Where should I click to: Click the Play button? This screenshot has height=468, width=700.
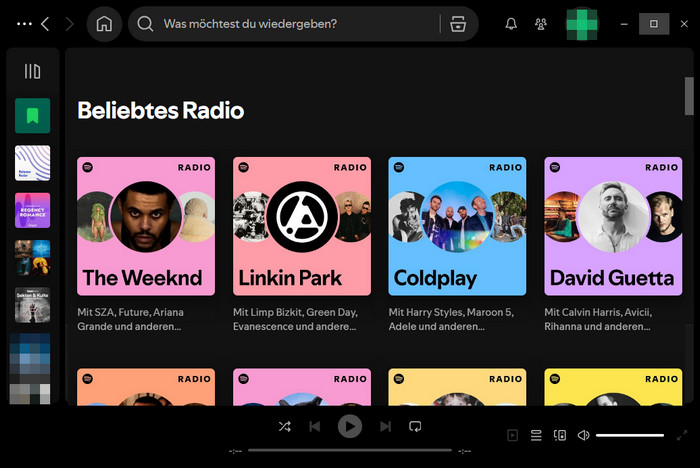click(x=350, y=426)
